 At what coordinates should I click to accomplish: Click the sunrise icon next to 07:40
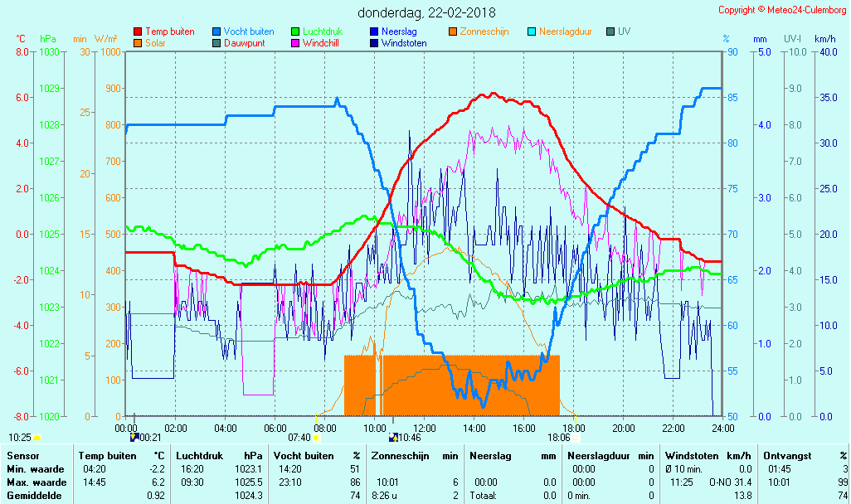coord(316,437)
